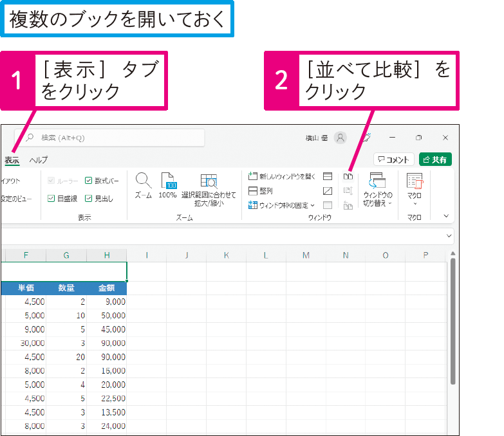Select column P header

tap(425, 255)
